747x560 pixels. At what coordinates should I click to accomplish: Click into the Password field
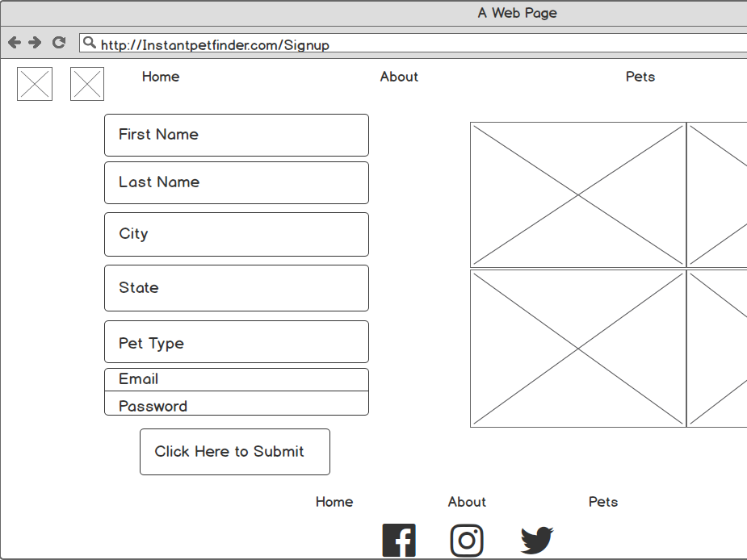[x=237, y=403]
